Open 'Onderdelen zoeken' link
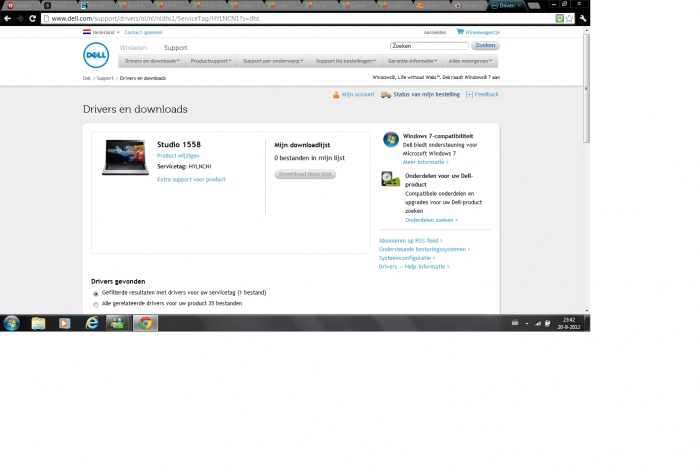This screenshot has height=471, width=700. click(x=431, y=220)
